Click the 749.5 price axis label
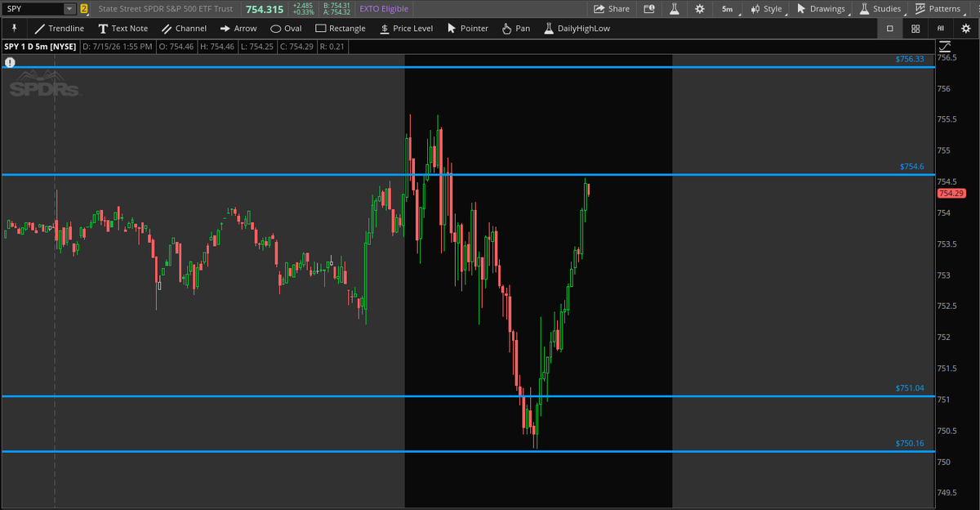The width and height of the screenshot is (980, 510). pyautogui.click(x=948, y=494)
